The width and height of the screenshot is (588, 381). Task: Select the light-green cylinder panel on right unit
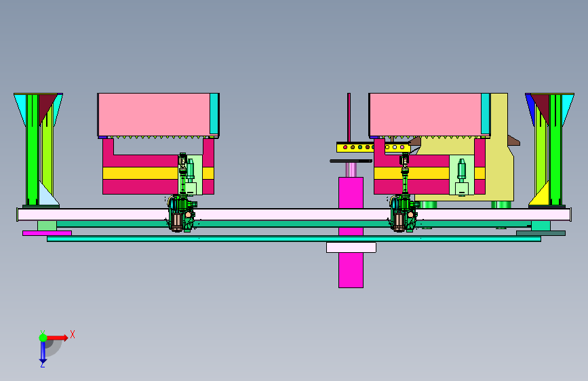[462, 175]
